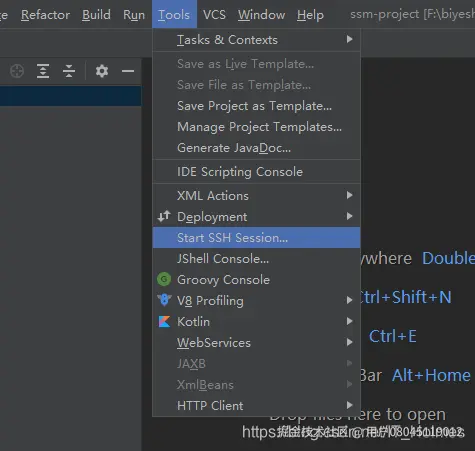Close the Tools menu via its title
475x451 pixels.
(174, 15)
